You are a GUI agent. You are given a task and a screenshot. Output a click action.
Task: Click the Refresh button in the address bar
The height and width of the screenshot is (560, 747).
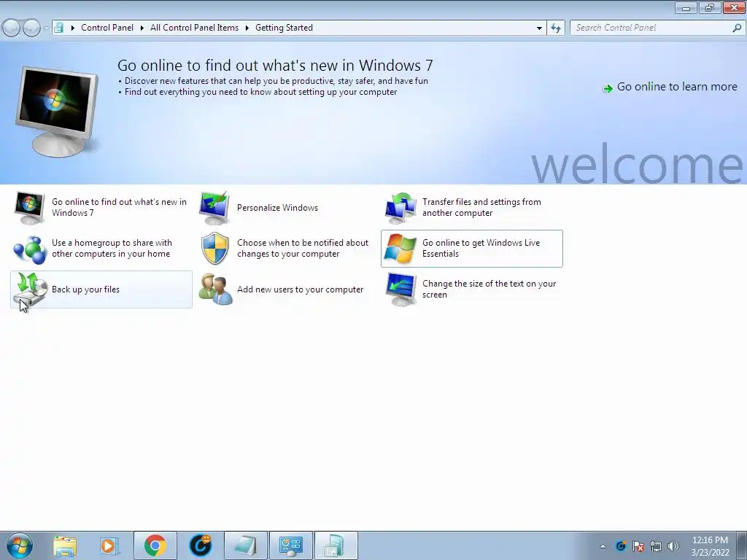tap(555, 28)
